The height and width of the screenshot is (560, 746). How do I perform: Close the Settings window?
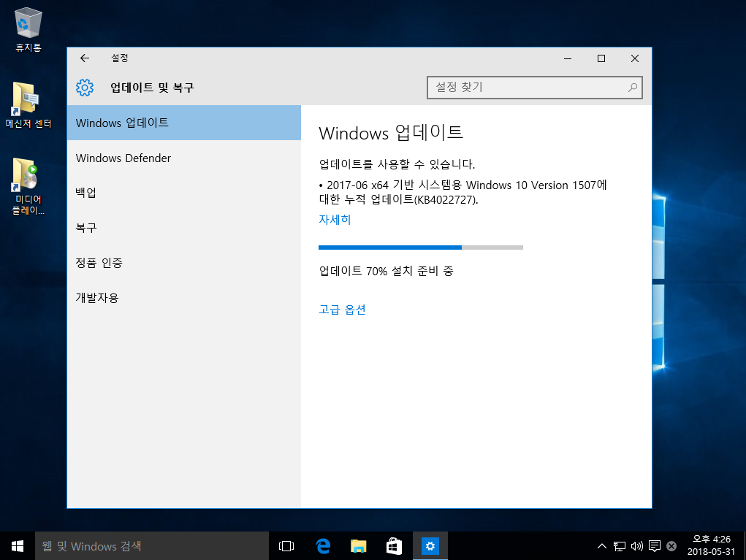tap(635, 58)
